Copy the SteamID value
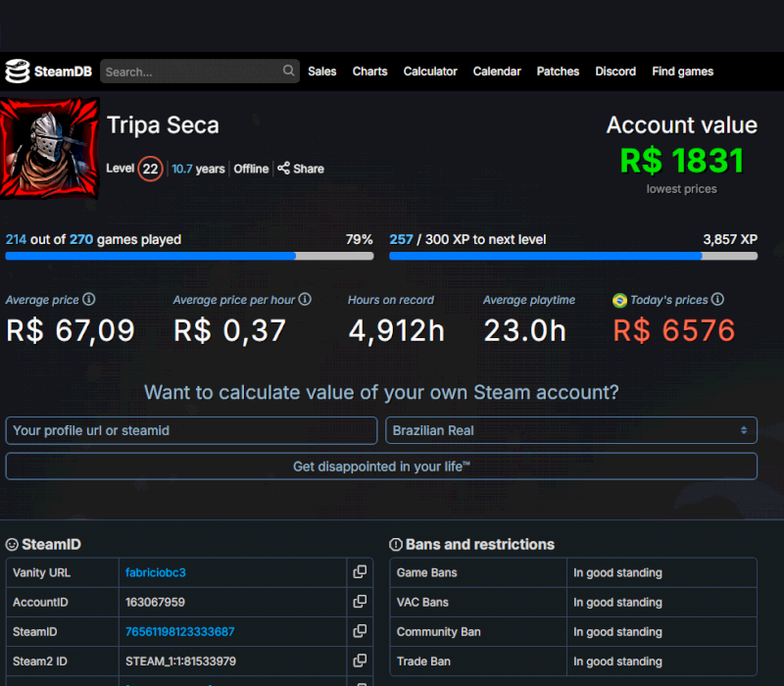The height and width of the screenshot is (686, 784). 360,632
